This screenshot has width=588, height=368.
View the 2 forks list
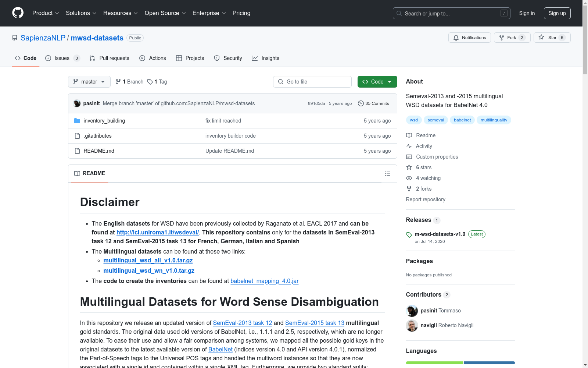(x=419, y=189)
